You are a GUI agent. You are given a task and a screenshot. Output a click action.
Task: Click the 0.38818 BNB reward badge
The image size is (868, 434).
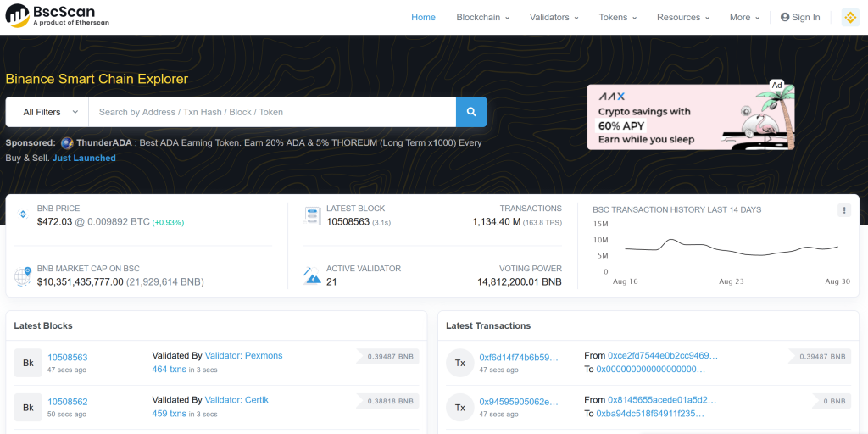coord(387,401)
